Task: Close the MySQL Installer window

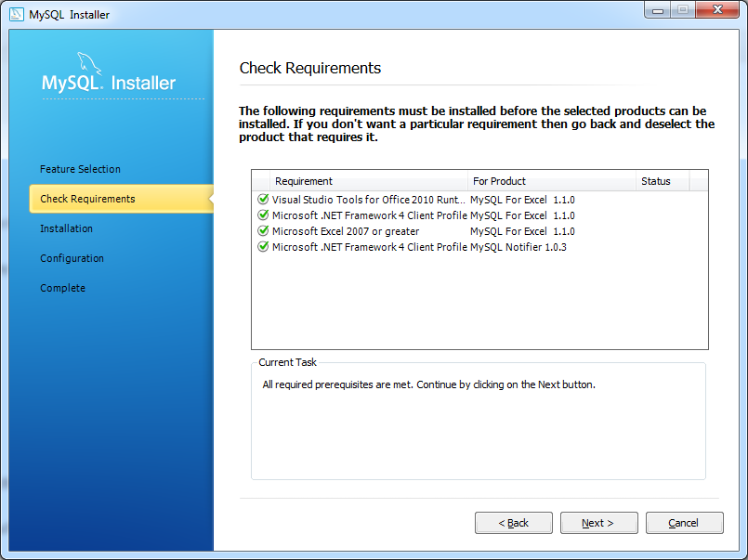Action: pyautogui.click(x=717, y=10)
